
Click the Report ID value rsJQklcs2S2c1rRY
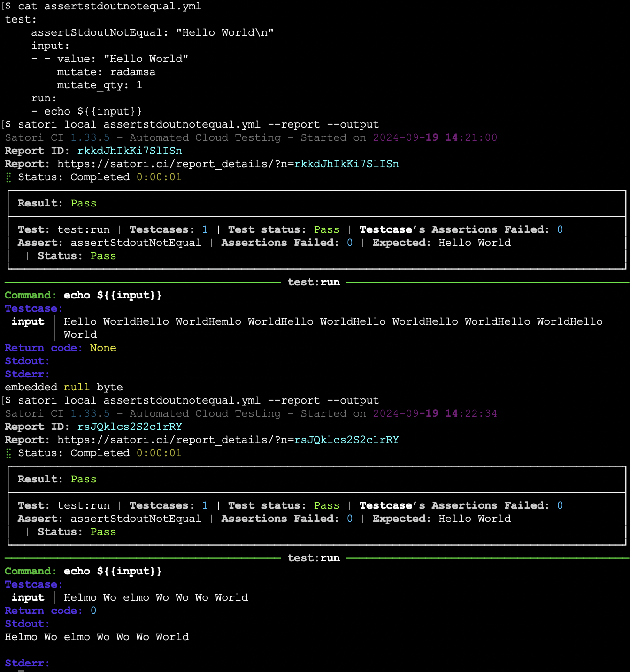(x=130, y=427)
